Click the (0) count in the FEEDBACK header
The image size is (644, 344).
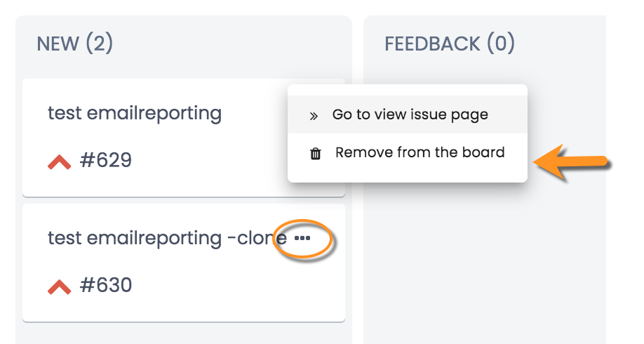click(501, 43)
